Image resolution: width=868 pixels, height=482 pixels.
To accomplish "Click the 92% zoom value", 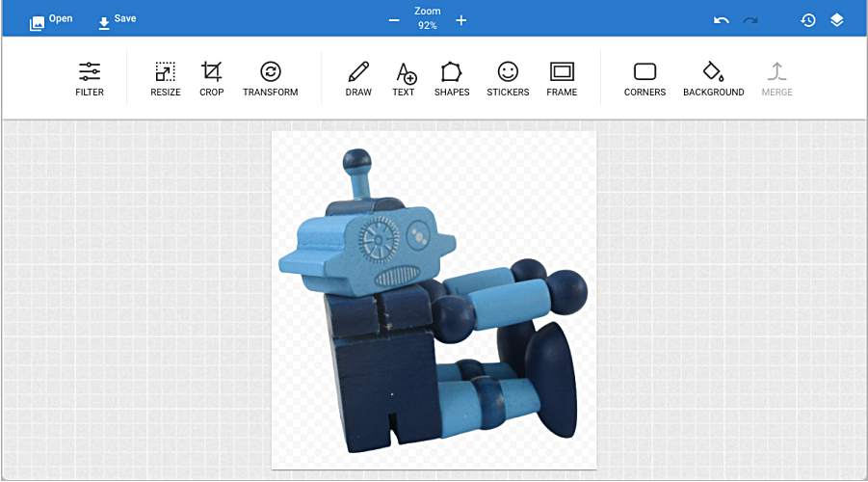I will [428, 25].
